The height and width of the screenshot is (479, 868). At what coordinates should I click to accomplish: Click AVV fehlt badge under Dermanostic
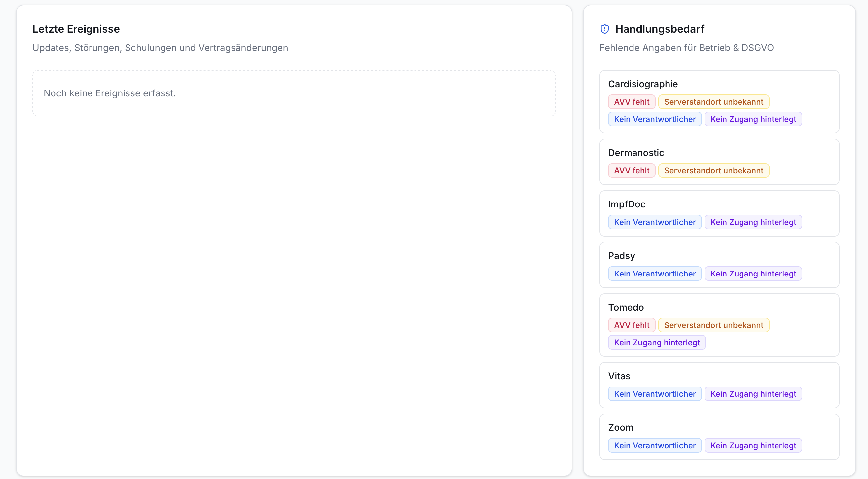(x=632, y=170)
